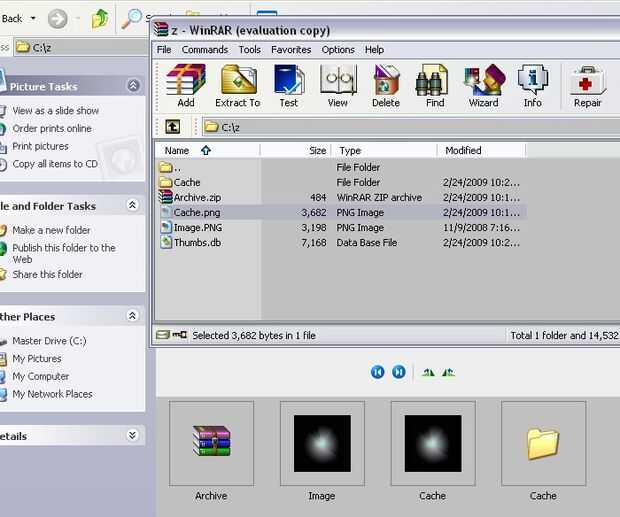This screenshot has height=517, width=620.
Task: Click the Delete toolbar icon
Action: (386, 86)
